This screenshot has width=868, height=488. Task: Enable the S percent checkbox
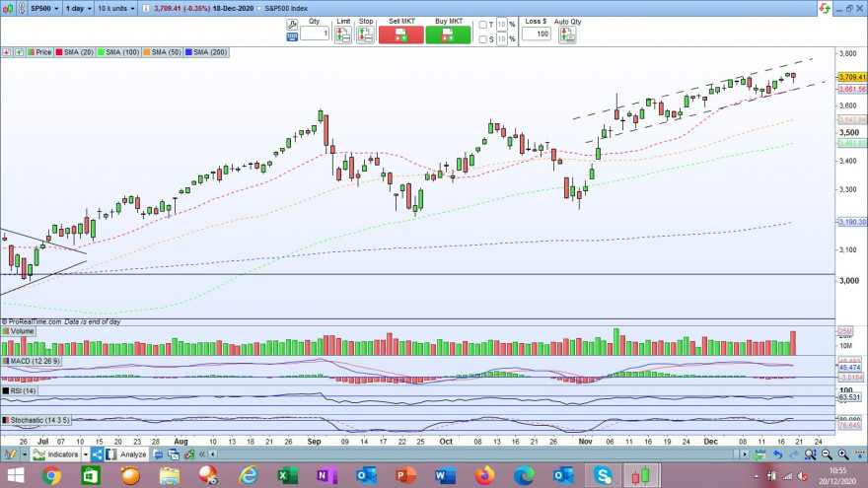[x=482, y=39]
